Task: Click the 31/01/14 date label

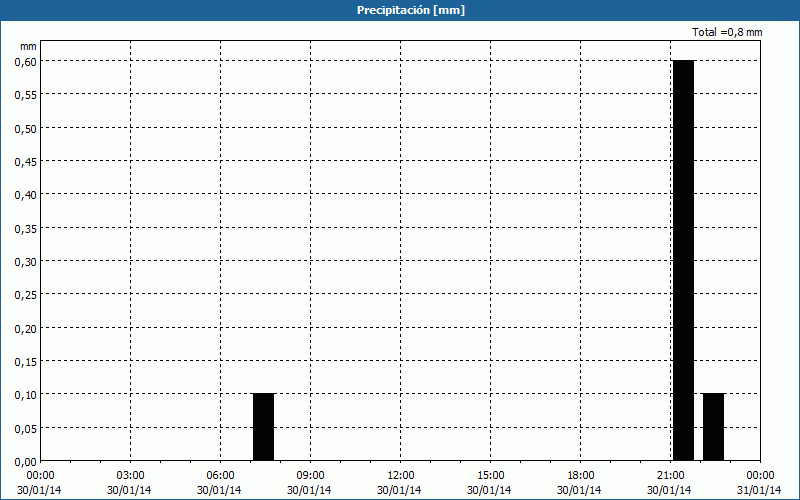Action: click(x=759, y=490)
